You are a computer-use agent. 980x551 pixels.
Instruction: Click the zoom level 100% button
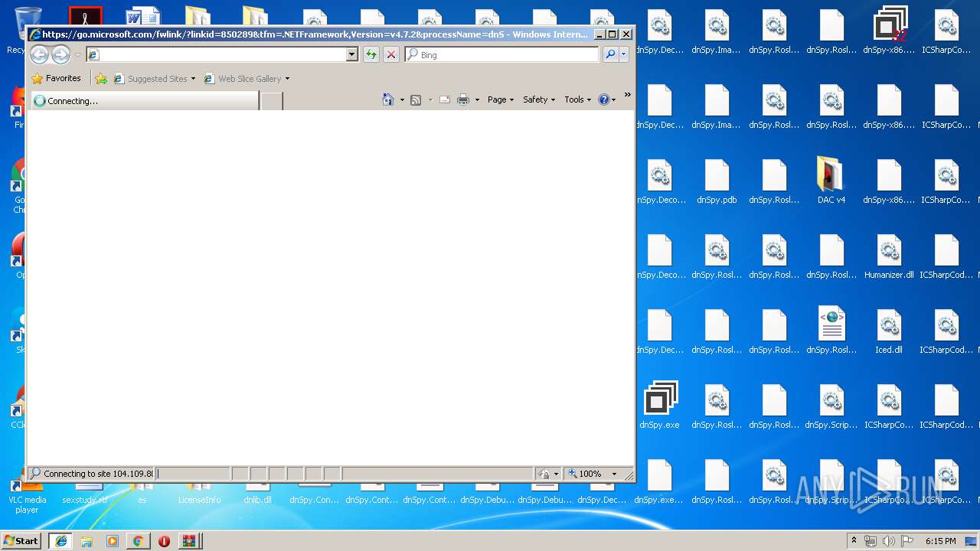[586, 474]
